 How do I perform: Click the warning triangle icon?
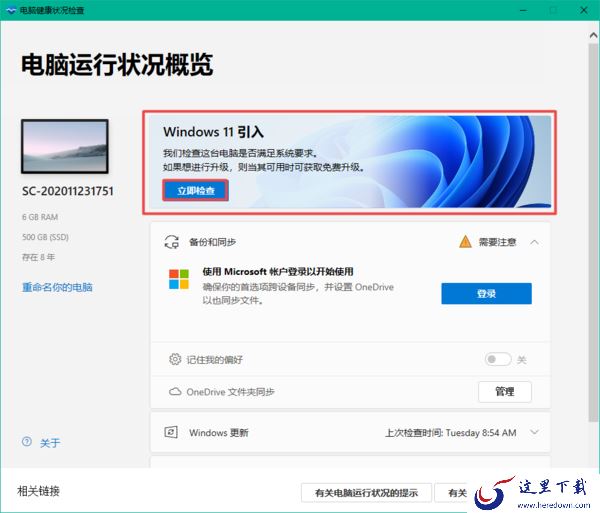point(465,242)
